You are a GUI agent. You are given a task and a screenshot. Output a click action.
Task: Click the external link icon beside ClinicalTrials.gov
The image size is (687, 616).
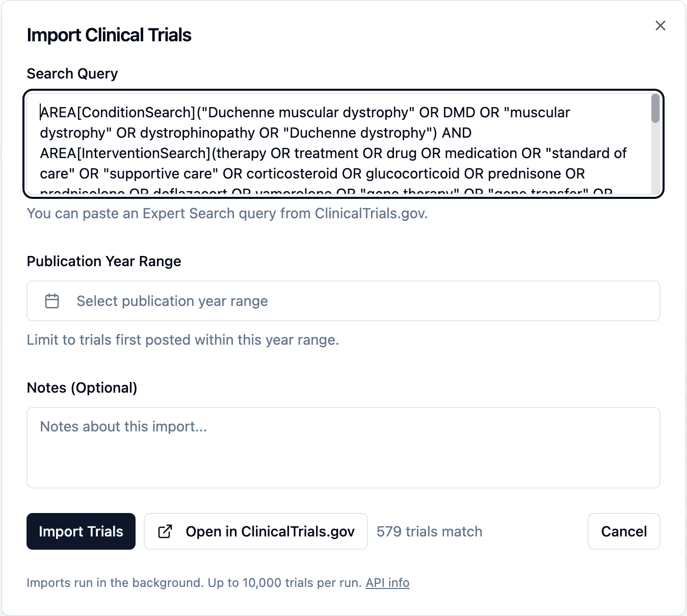165,531
